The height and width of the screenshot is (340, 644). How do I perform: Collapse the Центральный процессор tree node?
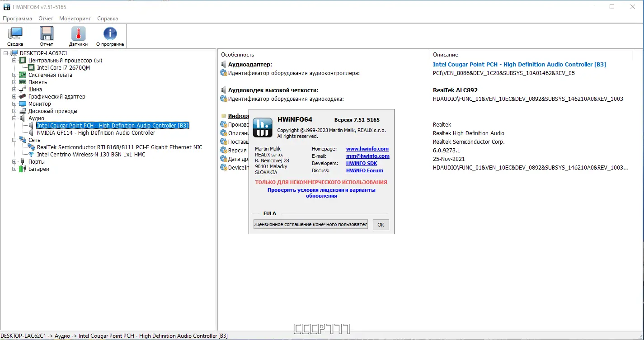coord(14,61)
